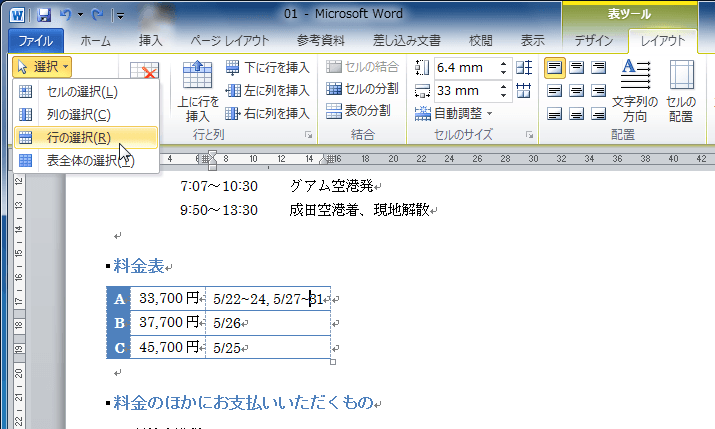Viewport: 715px width, 429px height.
Task: Select align bottom right icon
Action: 598,114
